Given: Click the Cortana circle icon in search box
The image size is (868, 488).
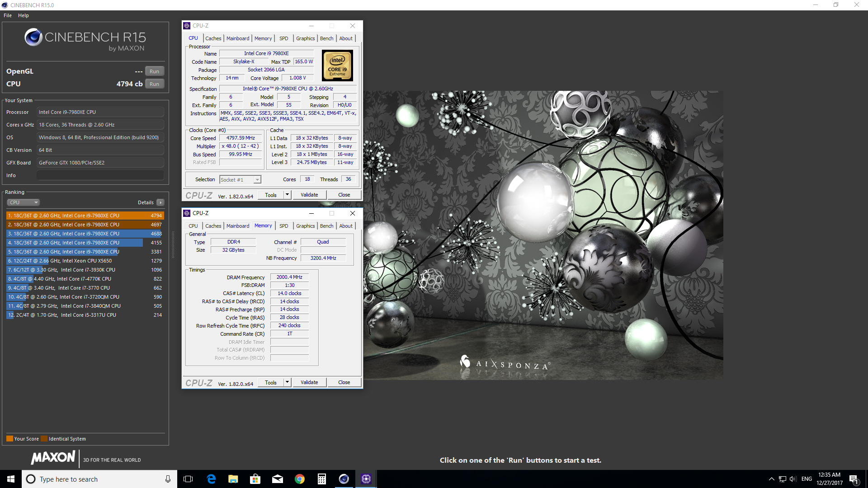Looking at the screenshot, I should [x=31, y=479].
